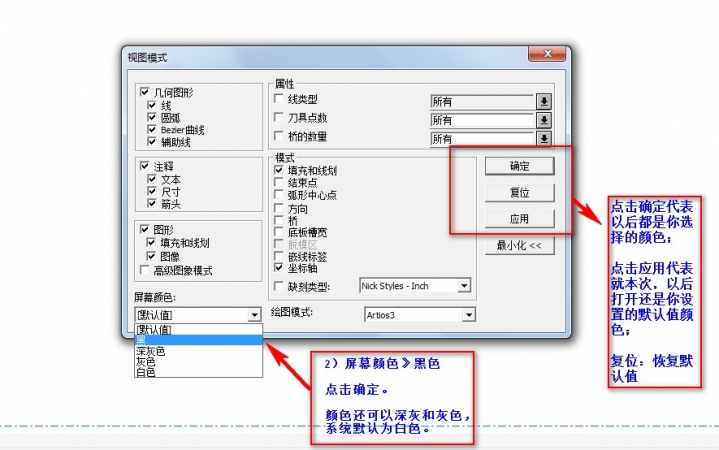
Task: Enable 高级图象模式 checkbox
Action: click(144, 270)
